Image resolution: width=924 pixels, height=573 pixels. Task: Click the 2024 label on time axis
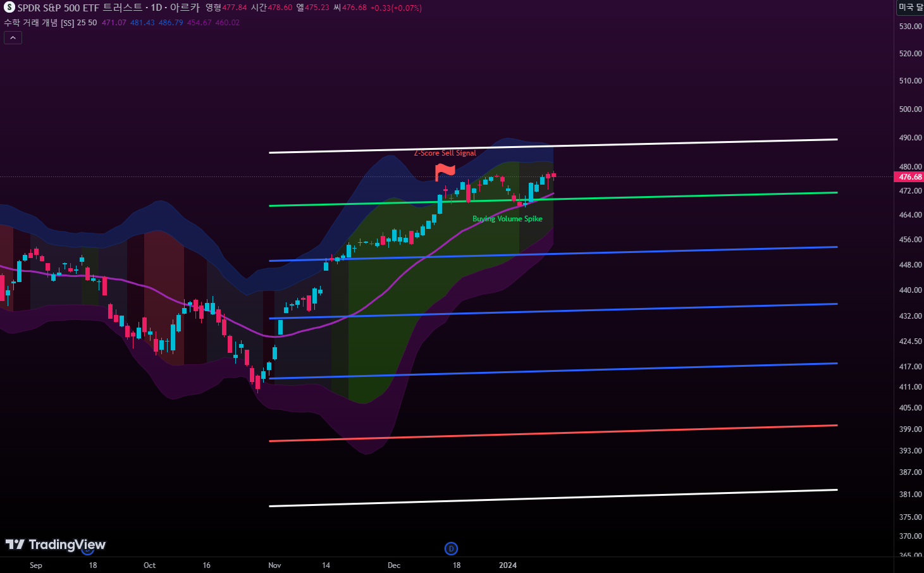[x=508, y=565]
